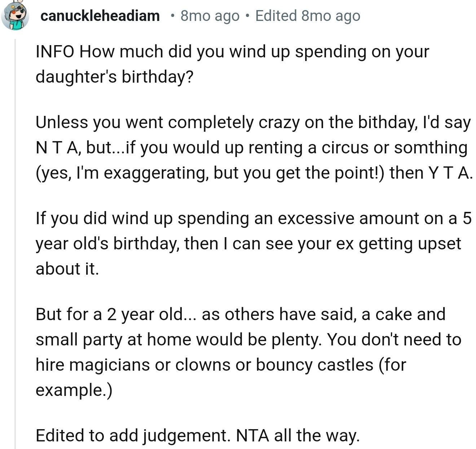Click the "about it." line
The height and width of the screenshot is (449, 476).
pyautogui.click(x=67, y=269)
